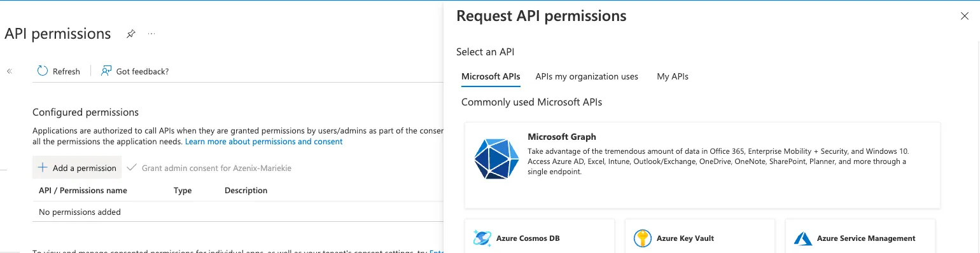Click the Microsoft Graph polyhedron icon
Viewport: 980px width, 253px height.
[496, 158]
